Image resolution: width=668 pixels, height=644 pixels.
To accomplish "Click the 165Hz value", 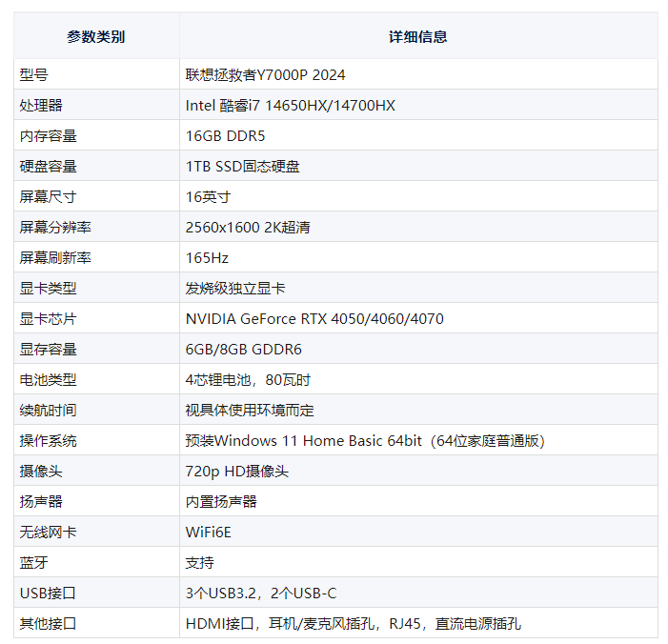I will point(207,257).
